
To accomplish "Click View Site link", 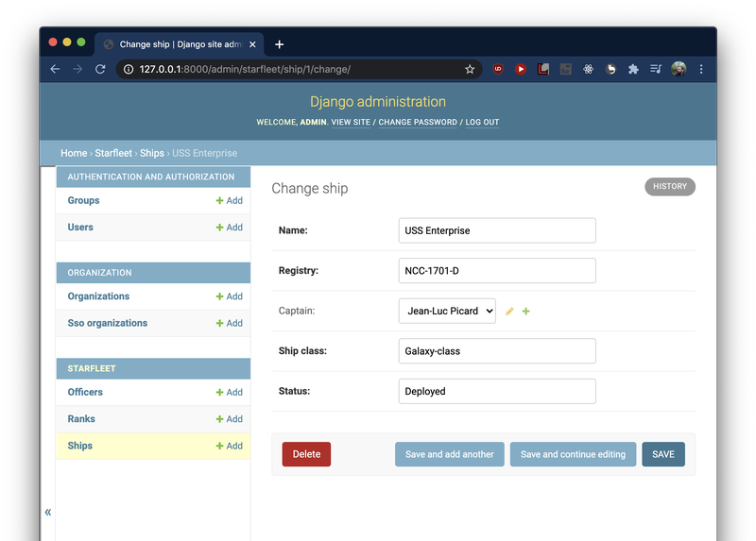I will [x=351, y=123].
